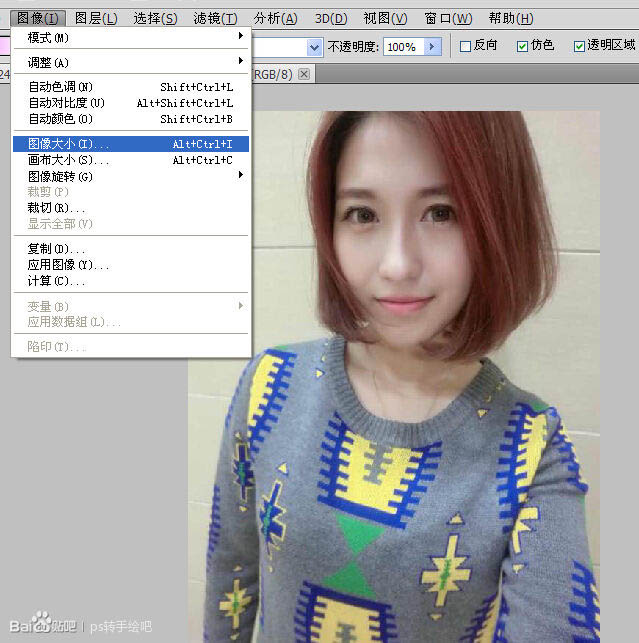Choose 自动对比度(U) from the menu

pos(131,103)
